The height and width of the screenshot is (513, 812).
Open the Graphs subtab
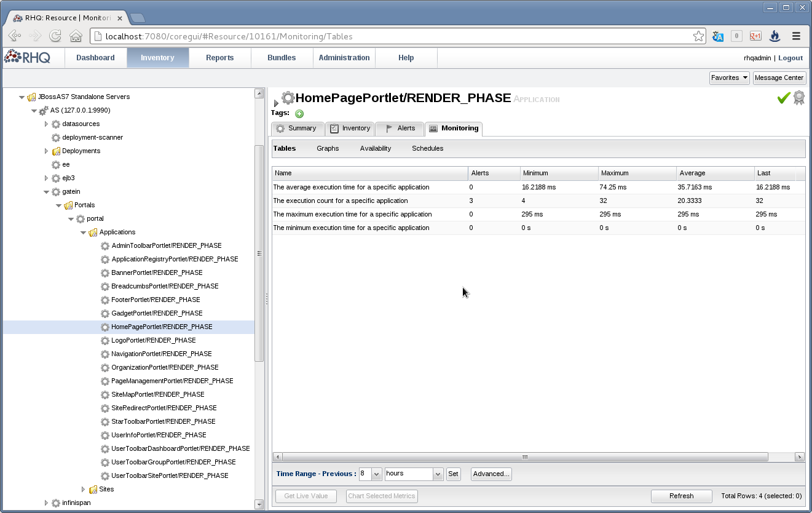coord(328,148)
